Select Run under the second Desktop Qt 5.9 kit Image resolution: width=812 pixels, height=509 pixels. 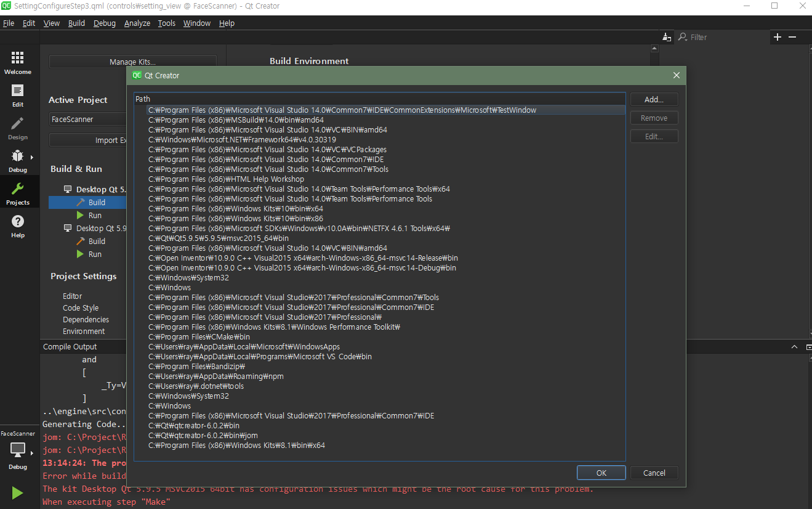pos(89,254)
